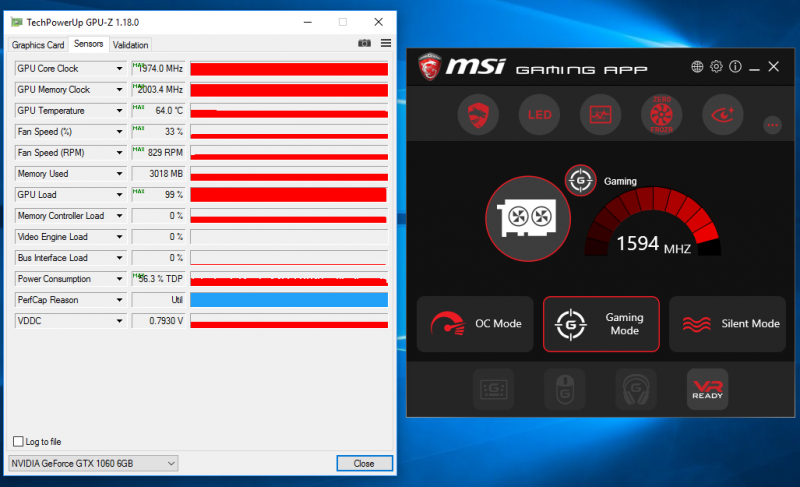Activate OC Mode
This screenshot has height=487, width=800.
click(475, 324)
